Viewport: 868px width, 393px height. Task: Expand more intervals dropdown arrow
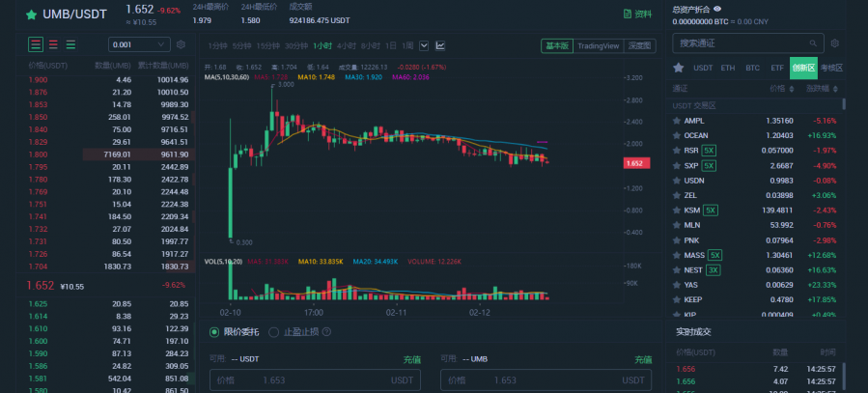click(x=424, y=46)
